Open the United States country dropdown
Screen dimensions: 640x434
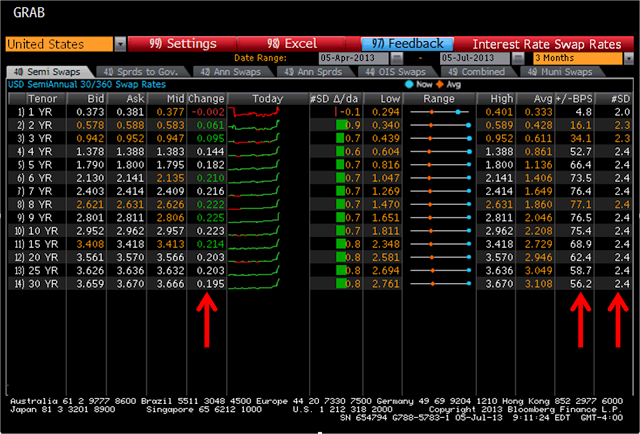[x=121, y=44]
